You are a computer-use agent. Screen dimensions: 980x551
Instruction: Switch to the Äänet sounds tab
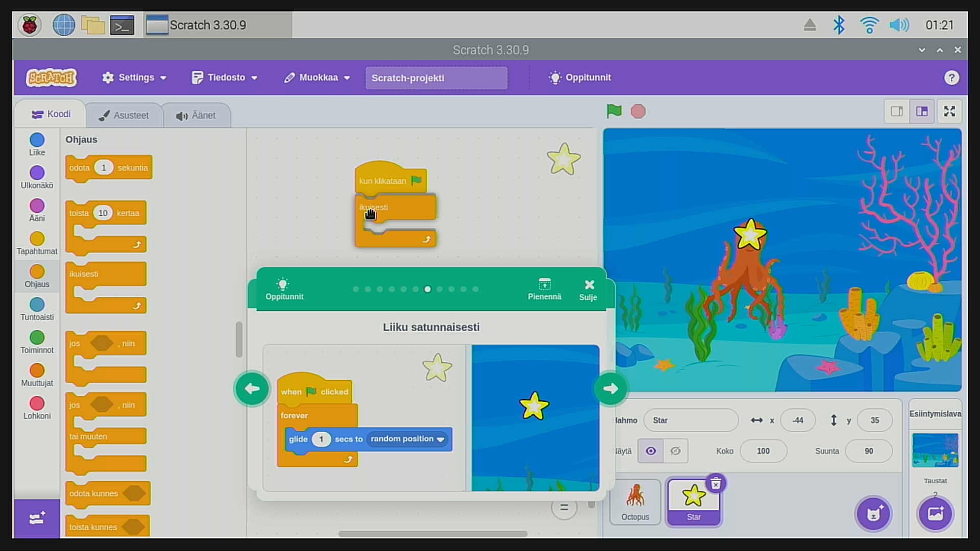tap(197, 115)
